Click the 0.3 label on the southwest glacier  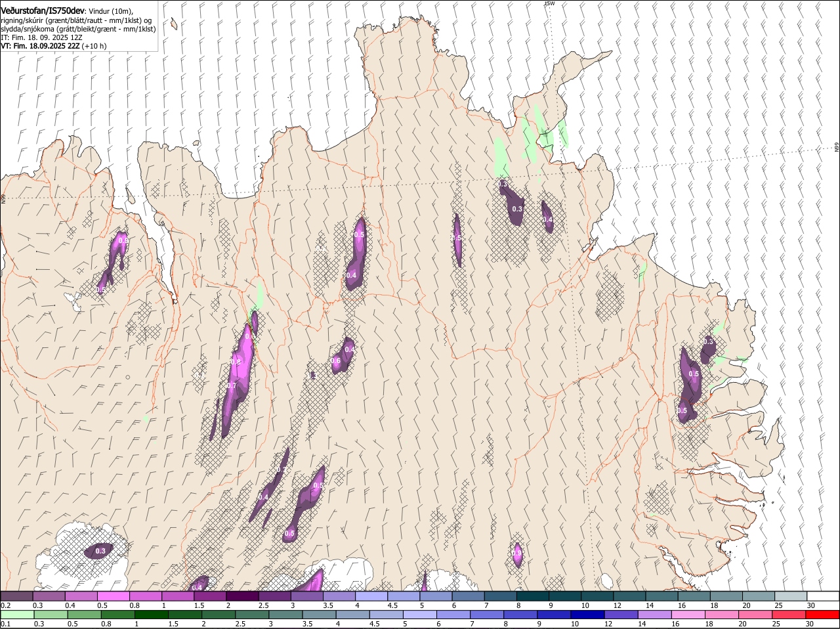point(100,551)
